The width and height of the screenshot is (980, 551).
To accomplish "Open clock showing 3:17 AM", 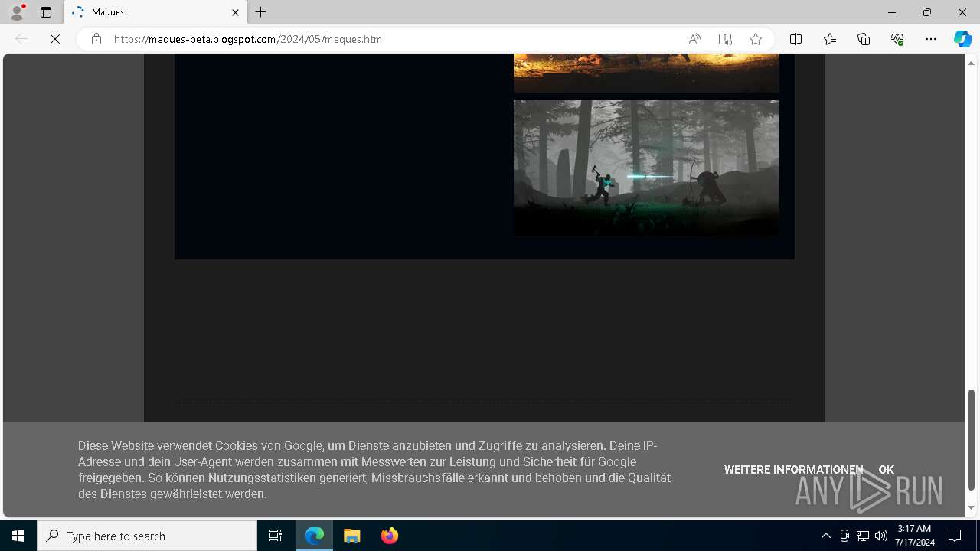I will pyautogui.click(x=914, y=536).
